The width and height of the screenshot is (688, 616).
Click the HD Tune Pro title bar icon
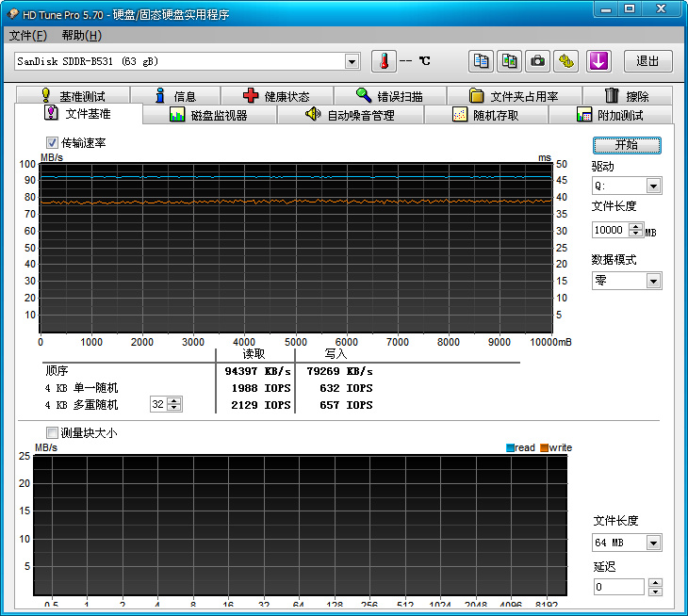coord(13,14)
